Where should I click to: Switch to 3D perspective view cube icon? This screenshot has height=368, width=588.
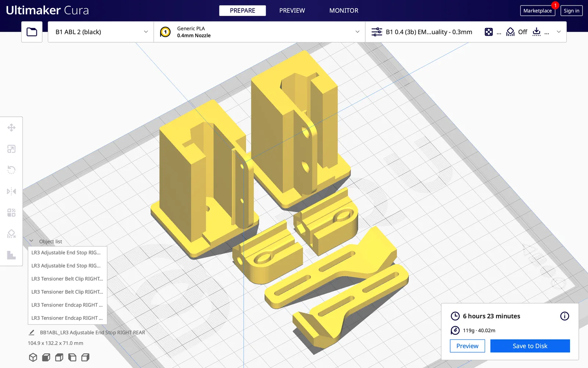click(33, 357)
